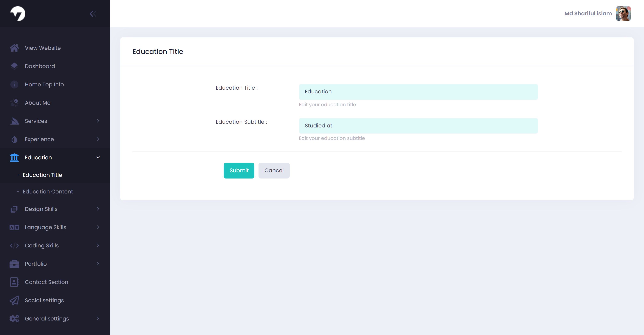The height and width of the screenshot is (335, 644).
Task: Click the gears icon for General settings
Action: 14,318
